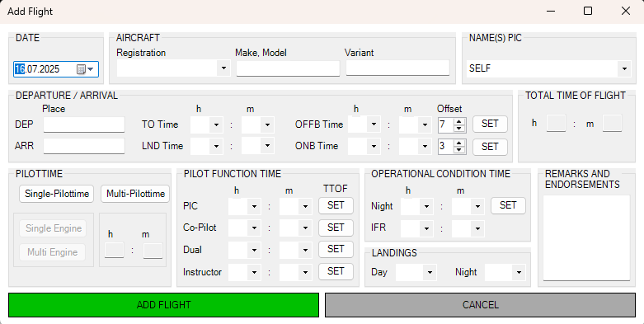Click the SET button for ONB Time
644x324 pixels.
[x=490, y=147]
